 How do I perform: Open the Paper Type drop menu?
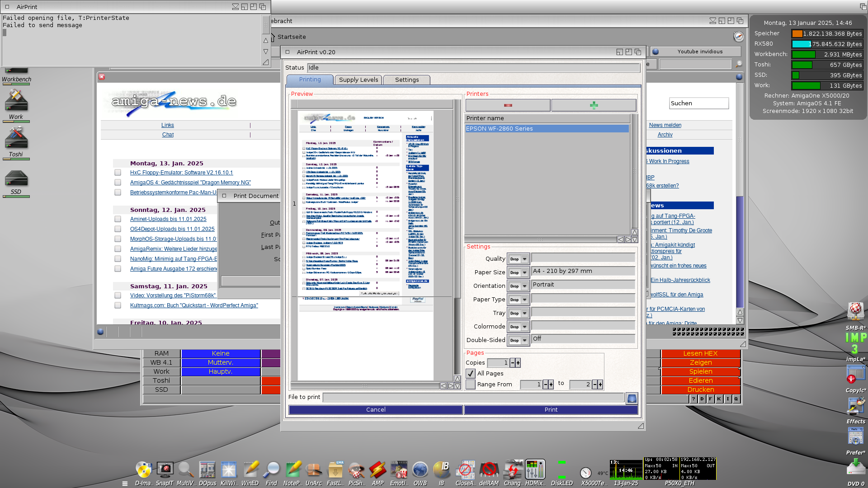(518, 300)
